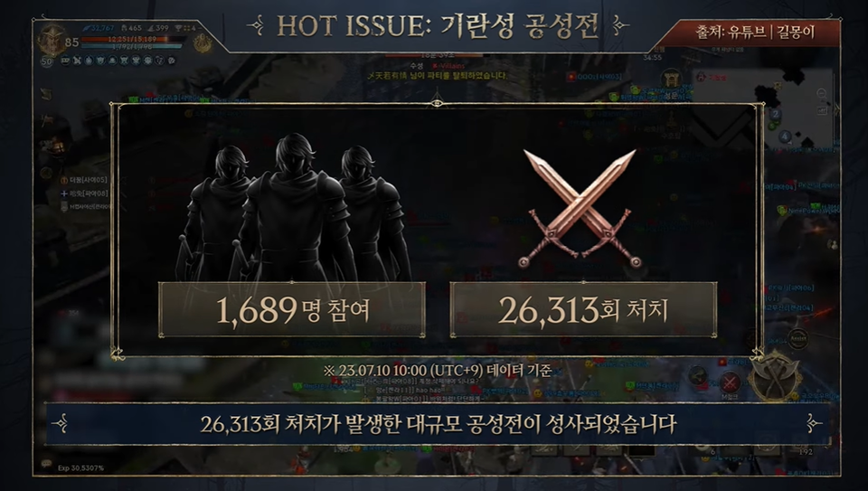Viewport: 868px width, 491px height.
Task: Tap the crossed-axes attack button
Action: click(x=776, y=376)
